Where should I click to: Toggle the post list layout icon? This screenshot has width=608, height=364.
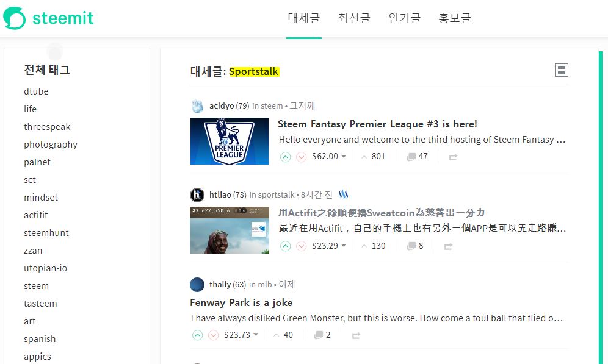[562, 70]
